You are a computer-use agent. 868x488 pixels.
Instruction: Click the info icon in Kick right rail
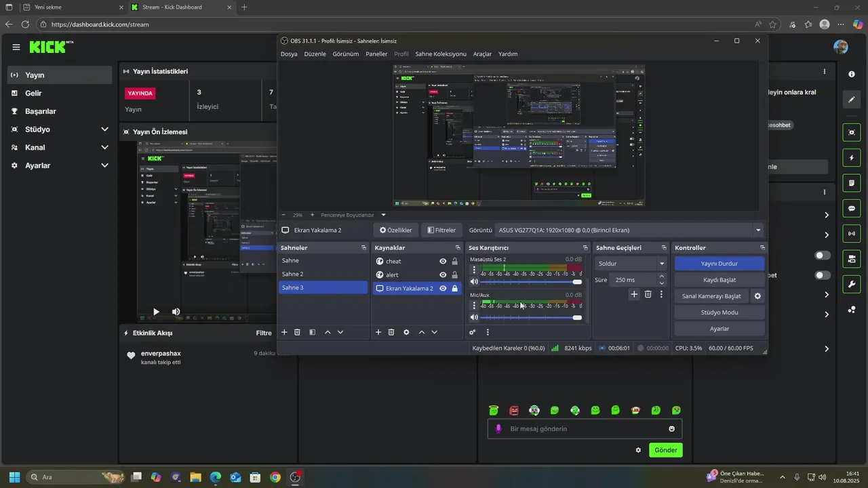852,74
